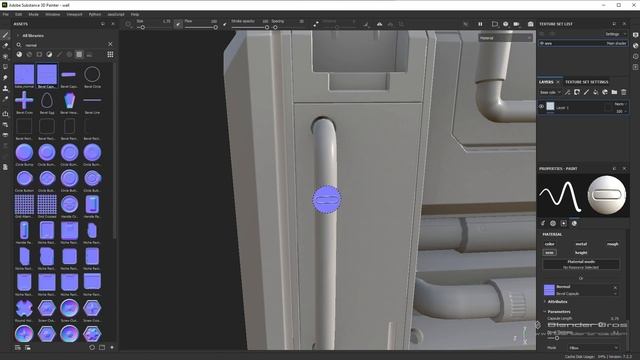The width and height of the screenshot is (640, 360).
Task: Select the Bevel Capsule normal asset
Action: (47, 76)
